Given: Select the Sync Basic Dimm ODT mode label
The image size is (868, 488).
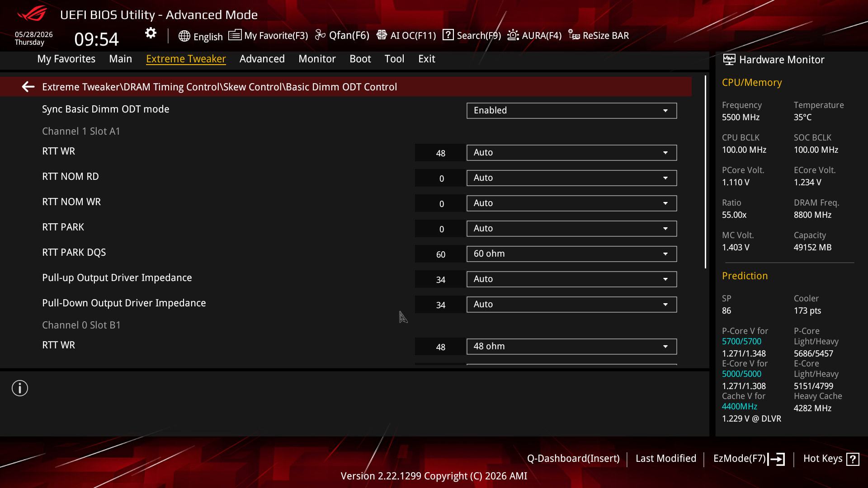Looking at the screenshot, I should pos(105,109).
